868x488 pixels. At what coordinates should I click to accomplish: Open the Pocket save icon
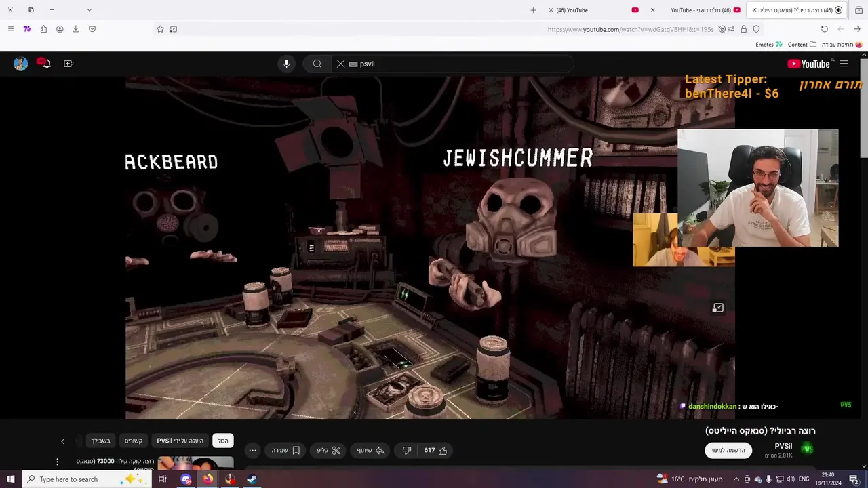coord(92,29)
